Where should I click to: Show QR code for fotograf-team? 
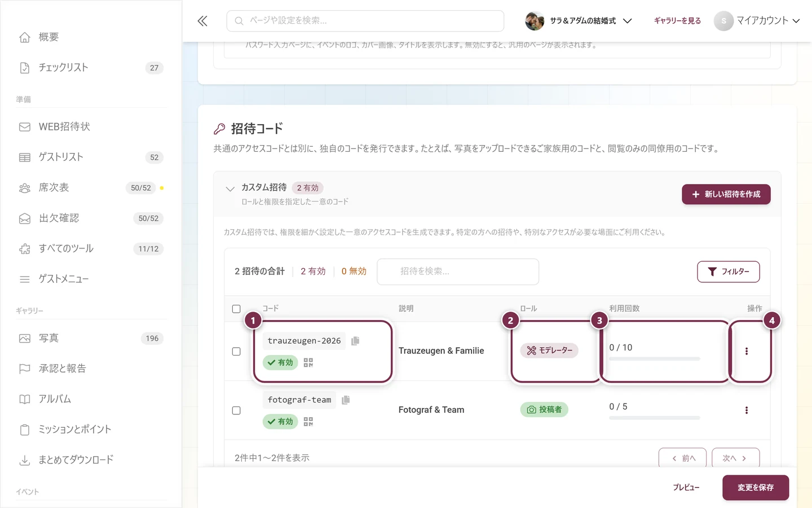[x=308, y=422]
